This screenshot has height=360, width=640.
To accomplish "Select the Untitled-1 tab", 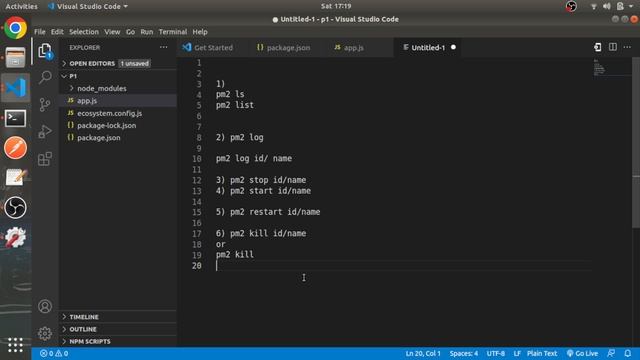I will point(427,47).
